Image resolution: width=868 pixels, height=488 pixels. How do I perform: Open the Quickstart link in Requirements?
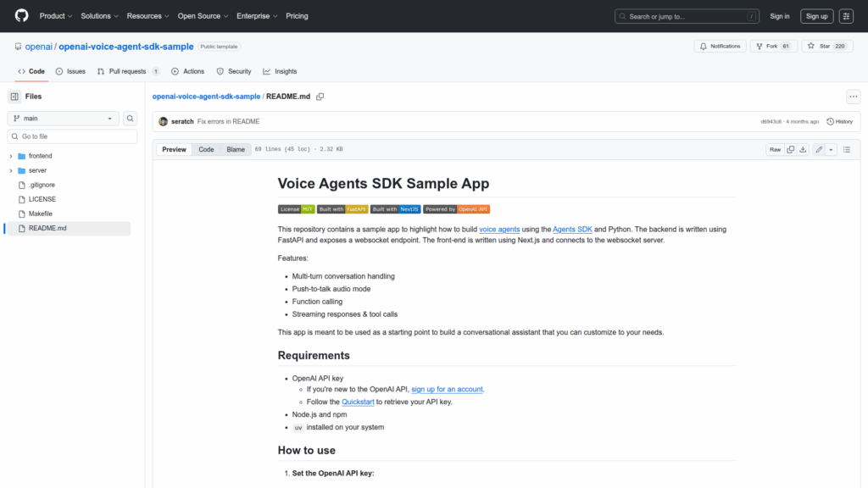(x=357, y=402)
